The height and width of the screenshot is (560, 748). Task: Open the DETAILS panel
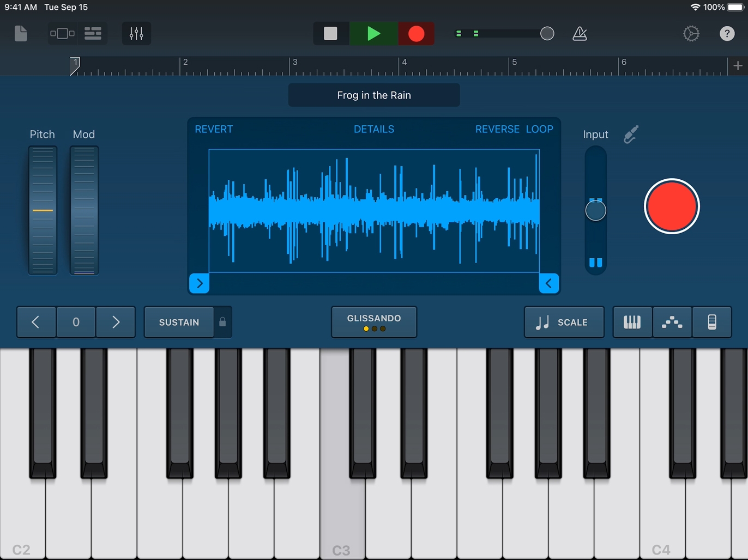coord(374,129)
